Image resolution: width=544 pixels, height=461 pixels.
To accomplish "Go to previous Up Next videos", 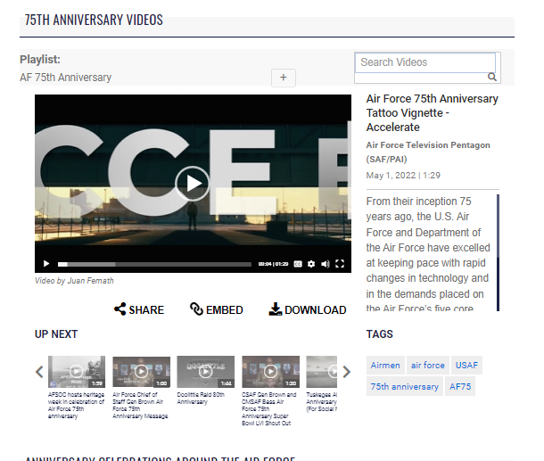I will coord(40,372).
